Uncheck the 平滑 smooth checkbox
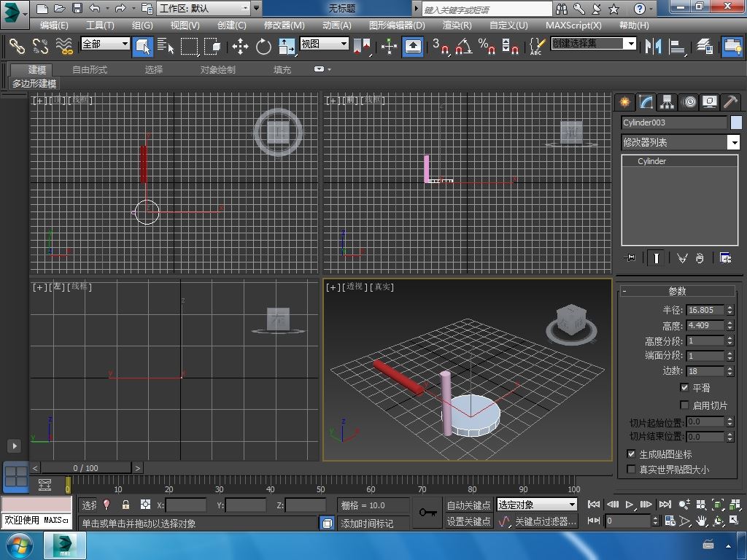Image resolution: width=747 pixels, height=560 pixels. pos(684,388)
